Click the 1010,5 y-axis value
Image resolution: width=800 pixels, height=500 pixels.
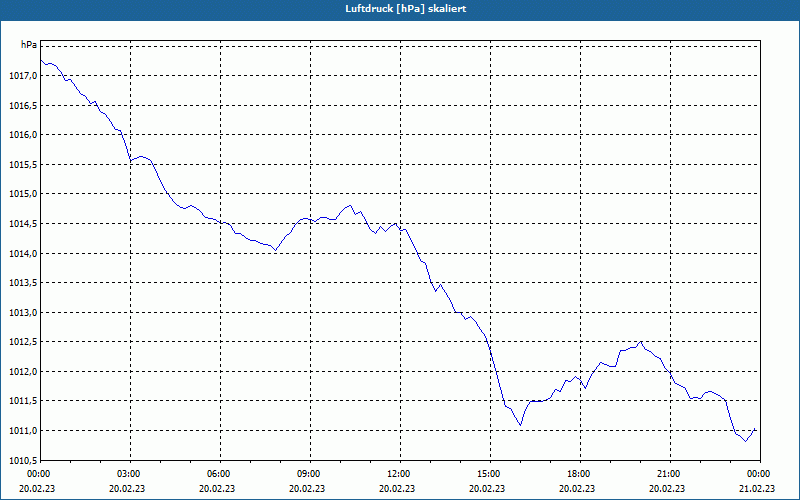tap(22, 461)
